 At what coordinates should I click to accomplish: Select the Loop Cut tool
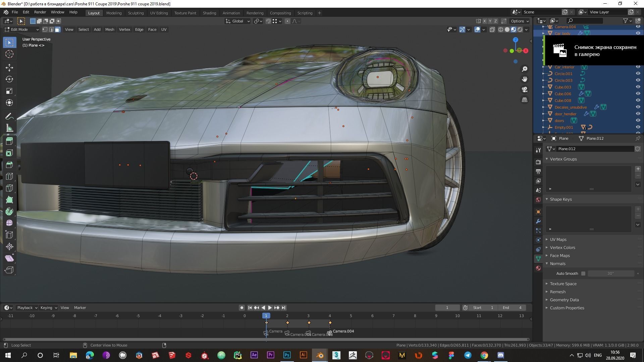tap(9, 176)
